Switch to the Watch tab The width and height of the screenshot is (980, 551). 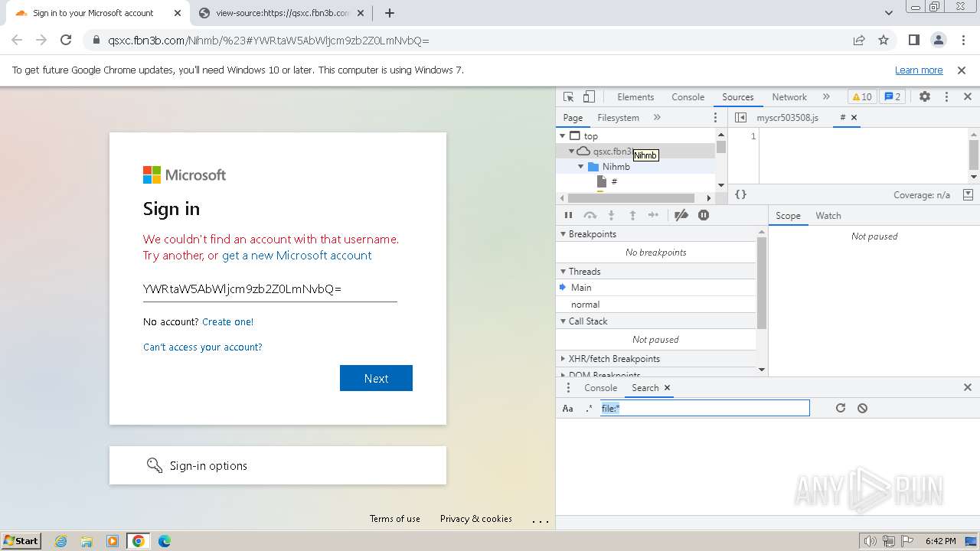click(828, 216)
